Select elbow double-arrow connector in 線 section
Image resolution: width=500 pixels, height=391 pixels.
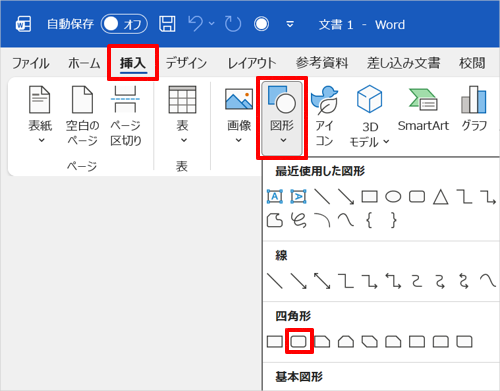coord(393,281)
